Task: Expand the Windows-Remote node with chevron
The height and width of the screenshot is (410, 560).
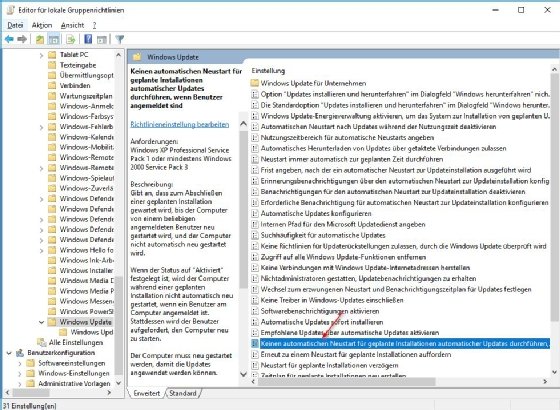Action: tap(41, 168)
